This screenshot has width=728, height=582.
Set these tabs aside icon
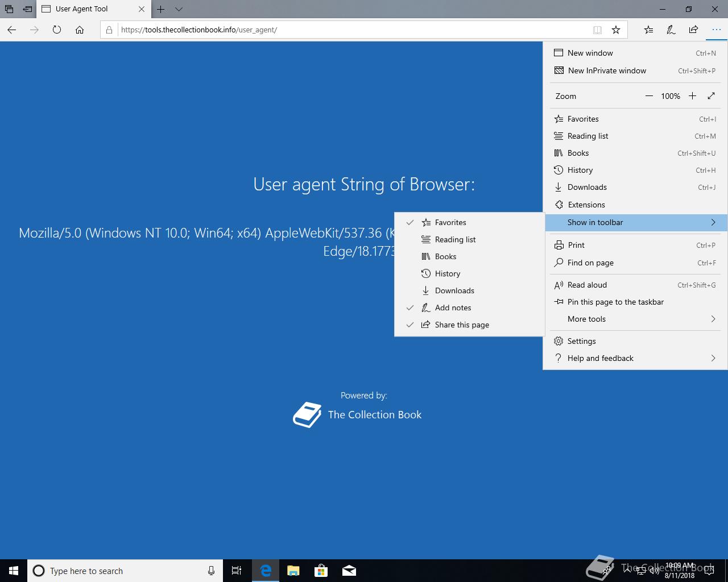coord(27,9)
